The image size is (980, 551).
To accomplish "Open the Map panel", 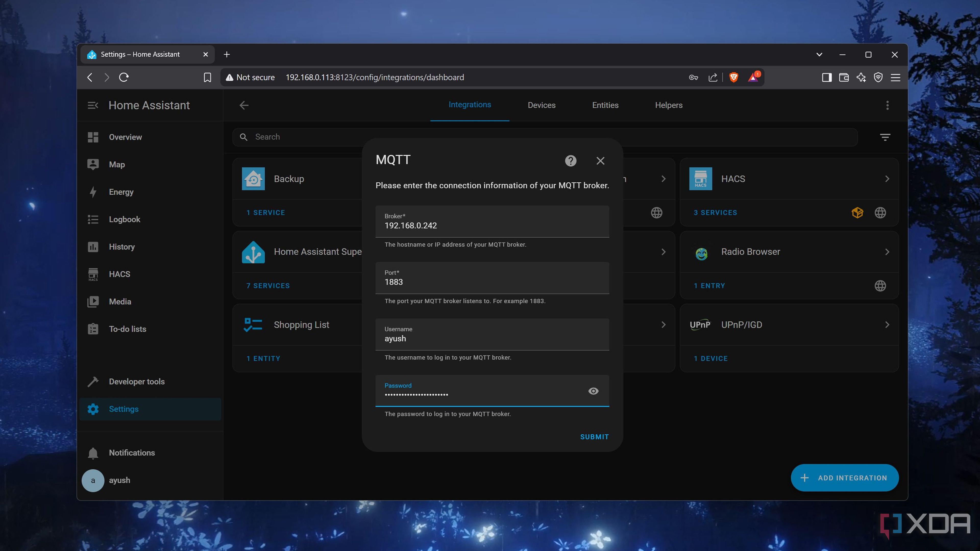I will click(x=150, y=164).
